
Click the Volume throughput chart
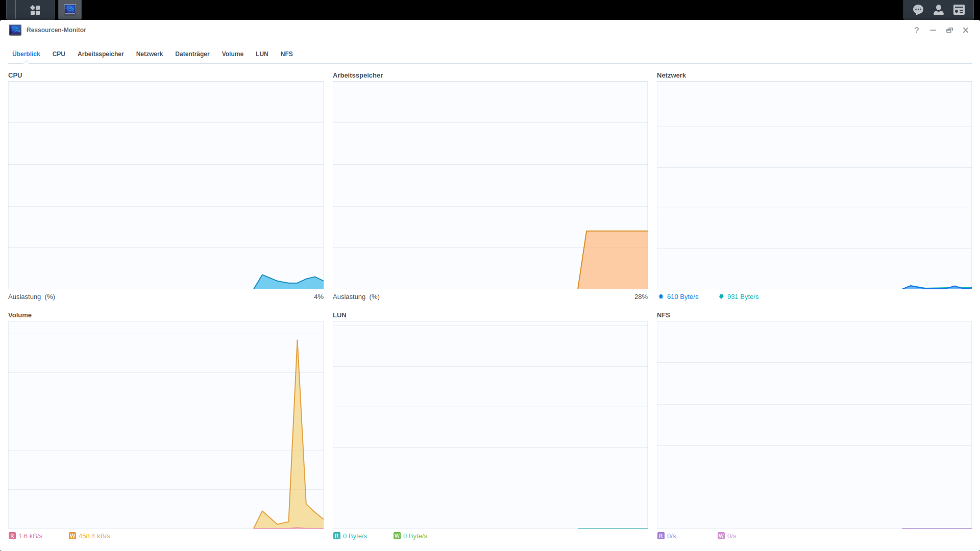(165, 424)
